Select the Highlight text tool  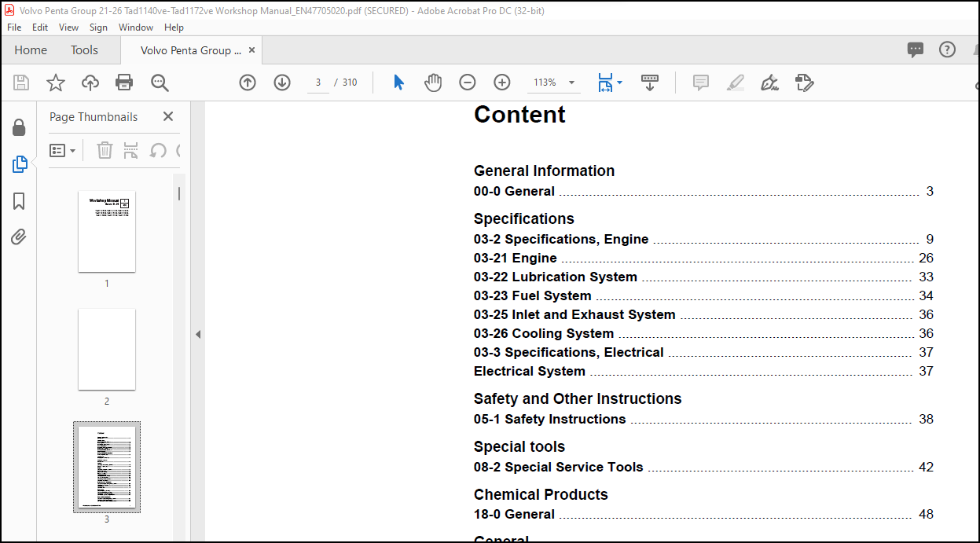[x=736, y=83]
